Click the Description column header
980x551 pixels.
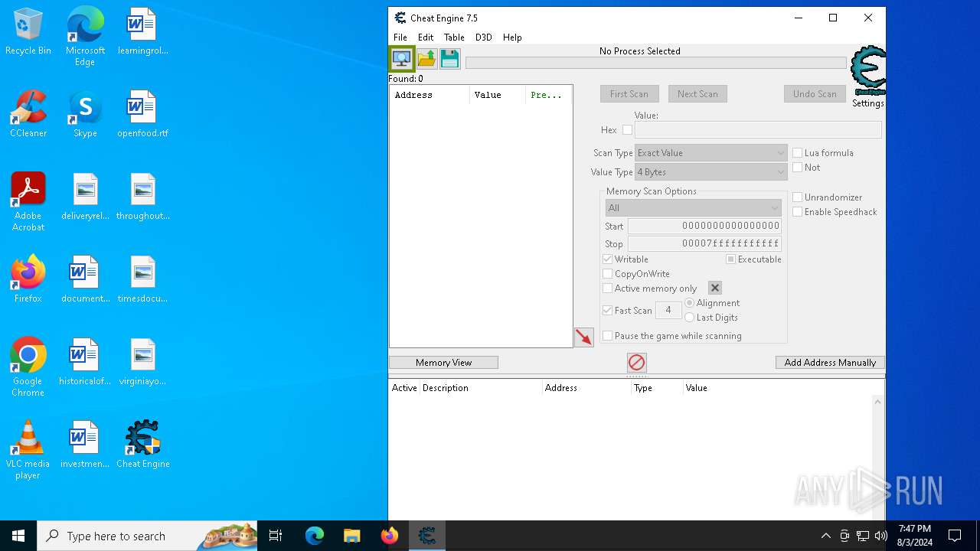[x=481, y=388]
